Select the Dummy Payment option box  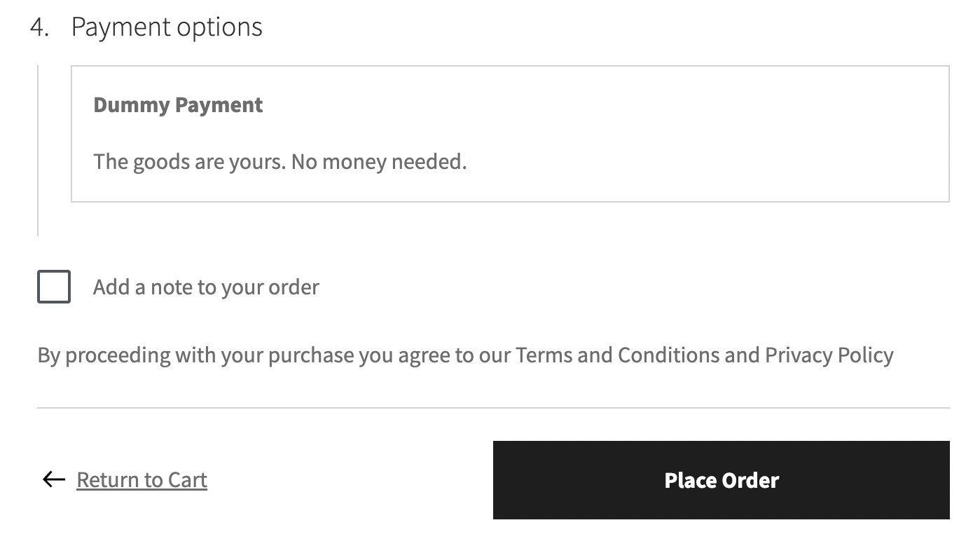510,134
